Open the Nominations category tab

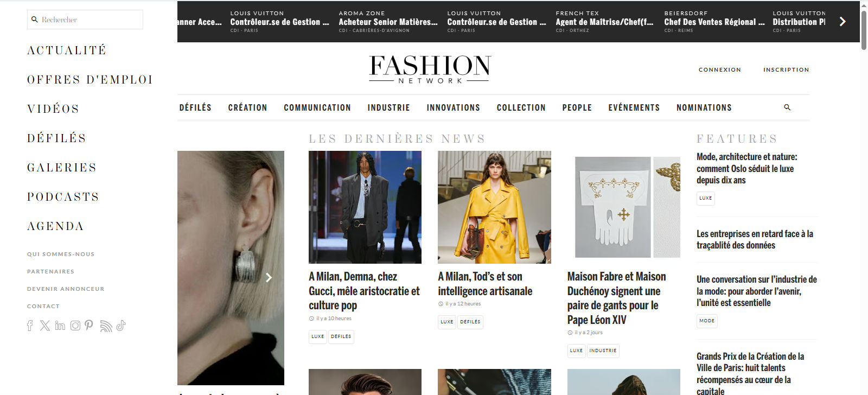[x=704, y=107]
